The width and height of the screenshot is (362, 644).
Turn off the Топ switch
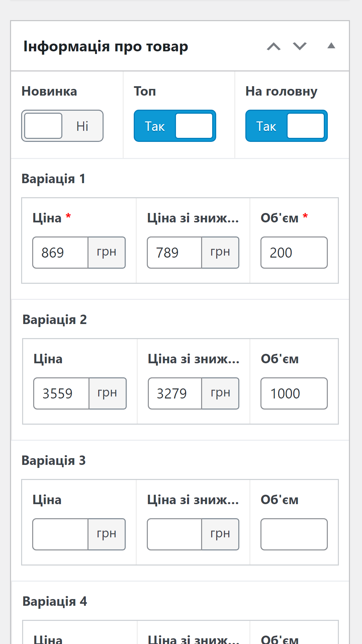[x=175, y=126]
